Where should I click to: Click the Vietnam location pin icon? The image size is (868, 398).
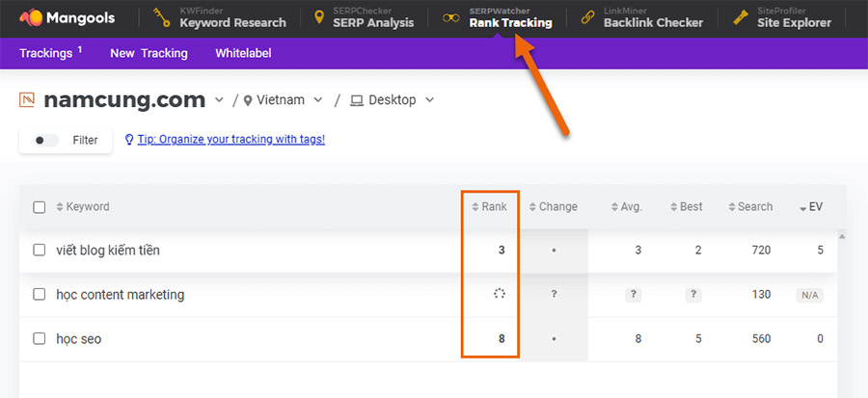248,100
